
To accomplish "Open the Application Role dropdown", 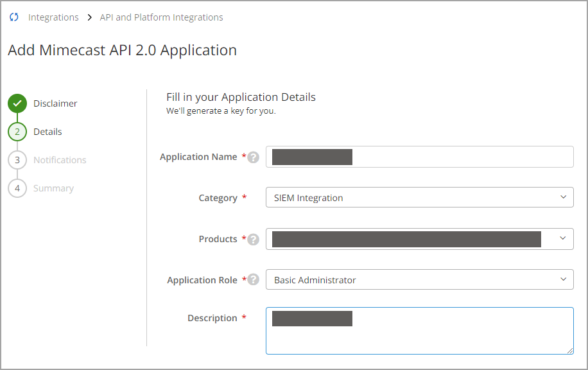I will (x=420, y=279).
